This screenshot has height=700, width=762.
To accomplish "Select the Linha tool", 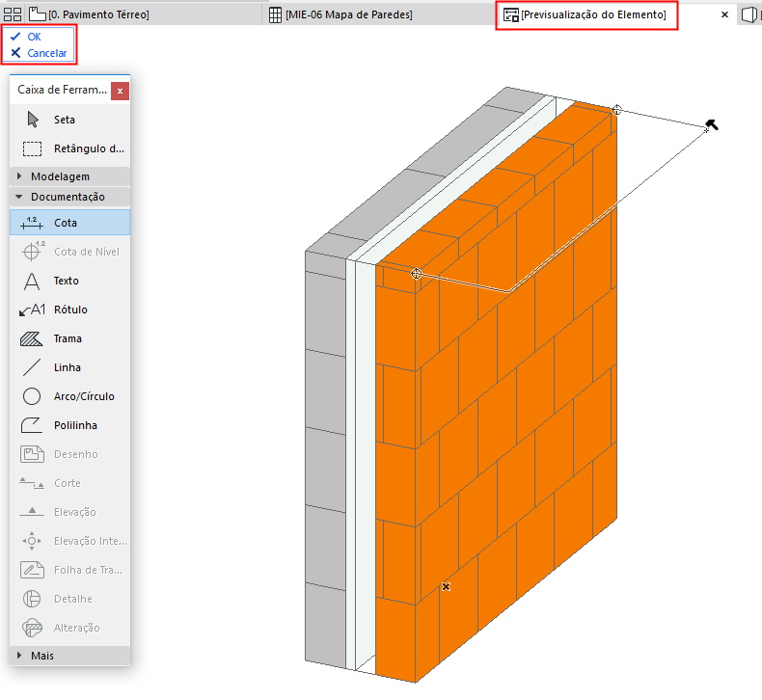I will pyautogui.click(x=69, y=367).
